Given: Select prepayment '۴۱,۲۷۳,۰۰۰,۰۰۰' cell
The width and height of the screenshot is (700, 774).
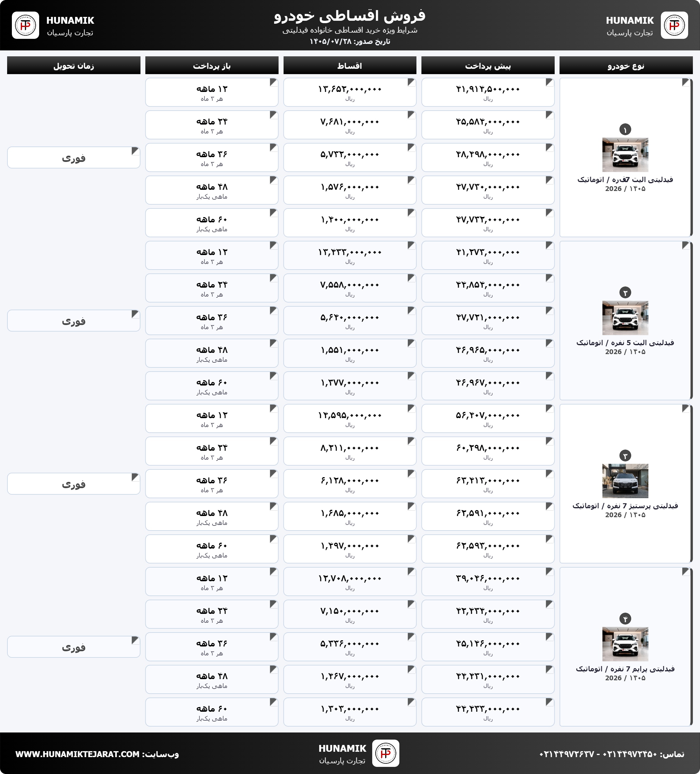Looking at the screenshot, I should pos(488,255).
